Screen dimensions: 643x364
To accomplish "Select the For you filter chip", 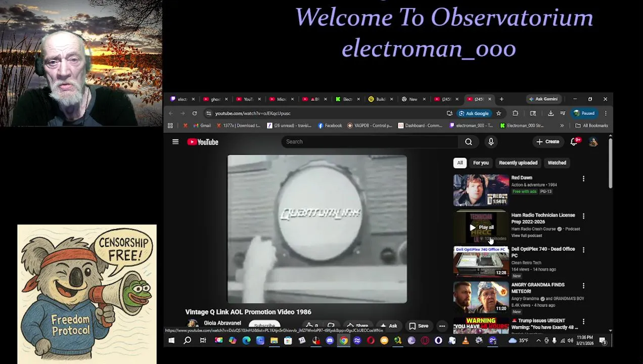I will tap(481, 163).
